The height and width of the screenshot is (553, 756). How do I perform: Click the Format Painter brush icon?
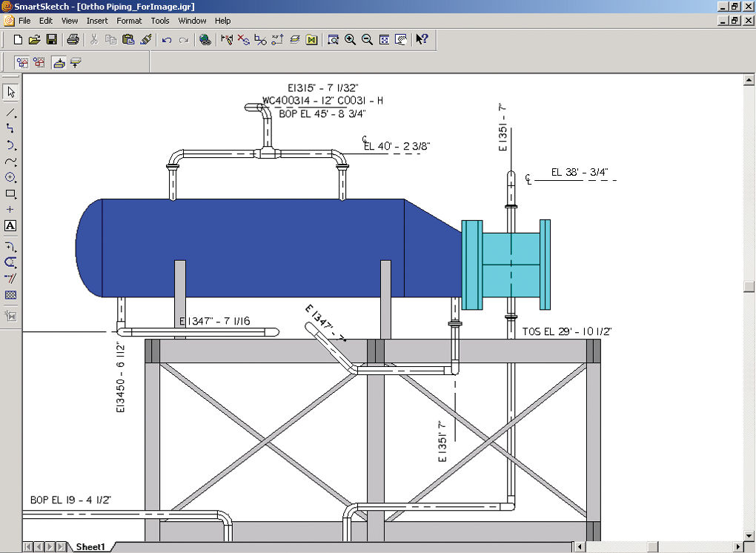pyautogui.click(x=145, y=39)
